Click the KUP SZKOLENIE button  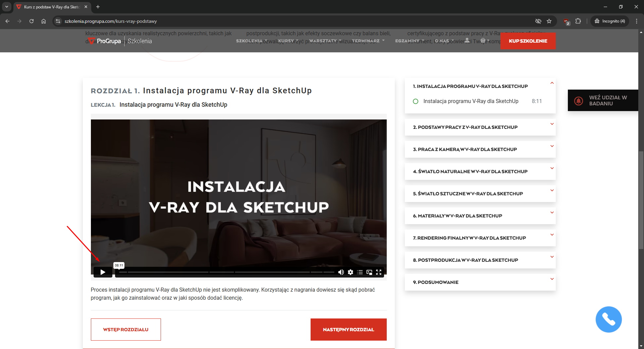528,41
